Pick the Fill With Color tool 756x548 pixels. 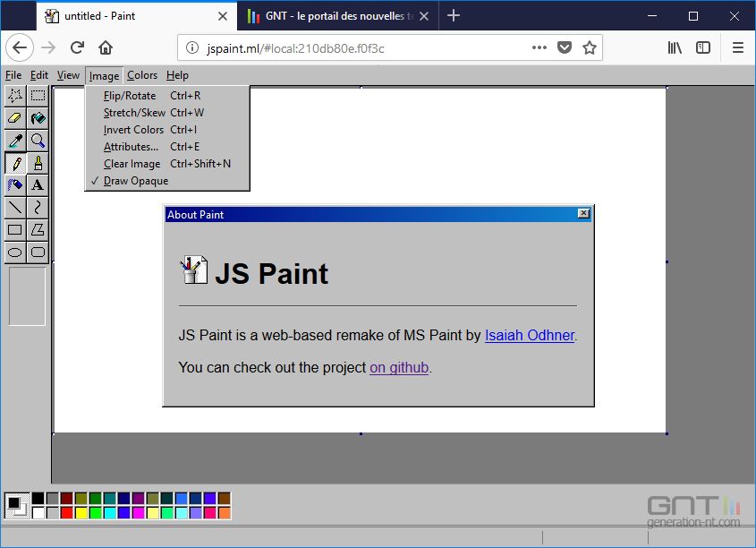[38, 118]
